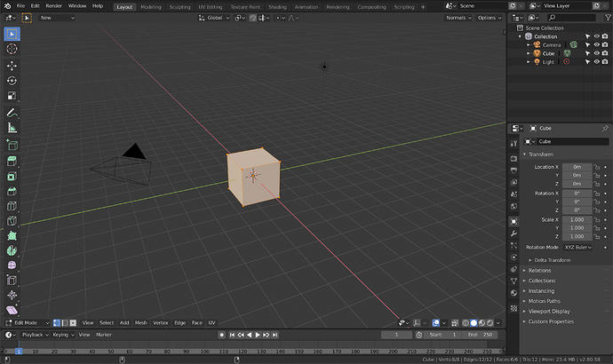The width and height of the screenshot is (613, 364).
Task: Pin the Cube properties panel
Action: (x=605, y=128)
